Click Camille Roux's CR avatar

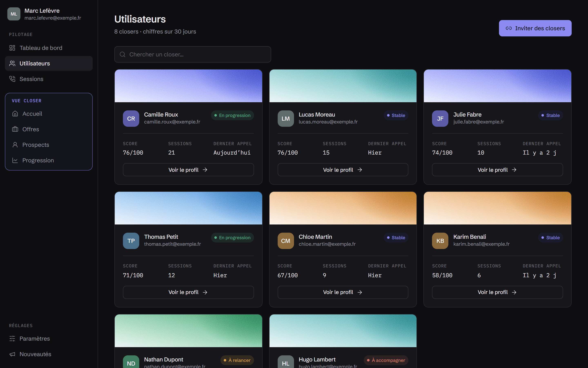(131, 119)
